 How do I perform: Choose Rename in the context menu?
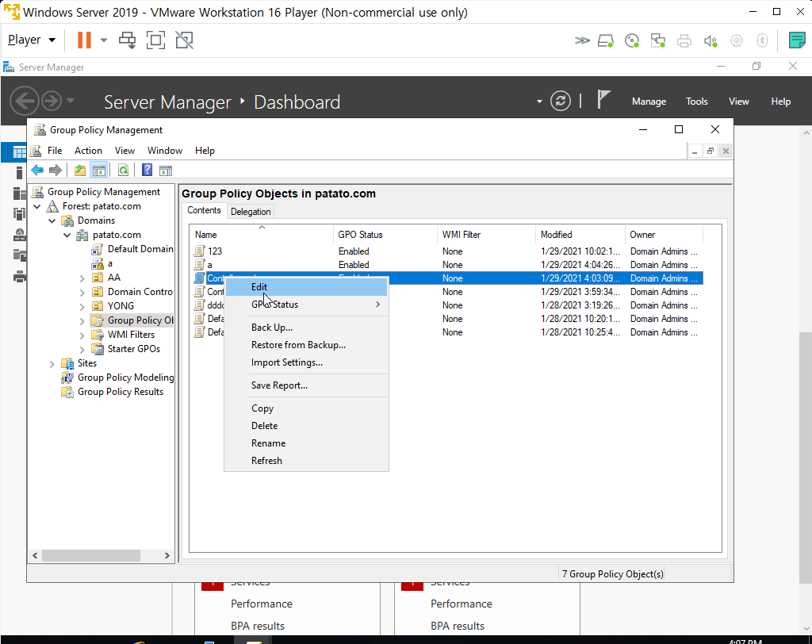[306, 443]
